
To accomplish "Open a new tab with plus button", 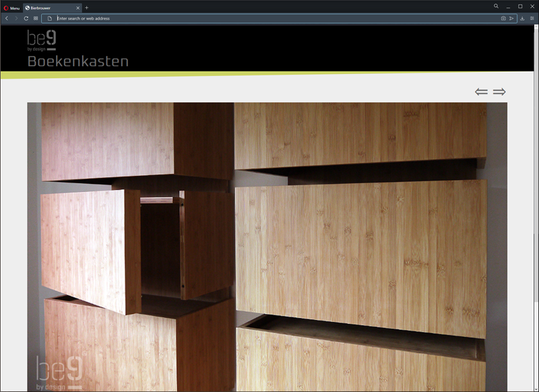I will [x=87, y=7].
